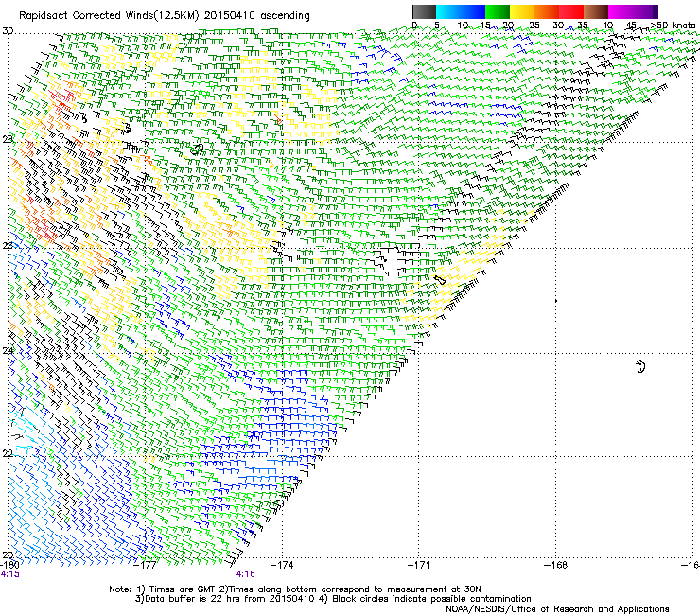Click the island outline near 24N east of -168
700x615 pixels.
tap(640, 366)
